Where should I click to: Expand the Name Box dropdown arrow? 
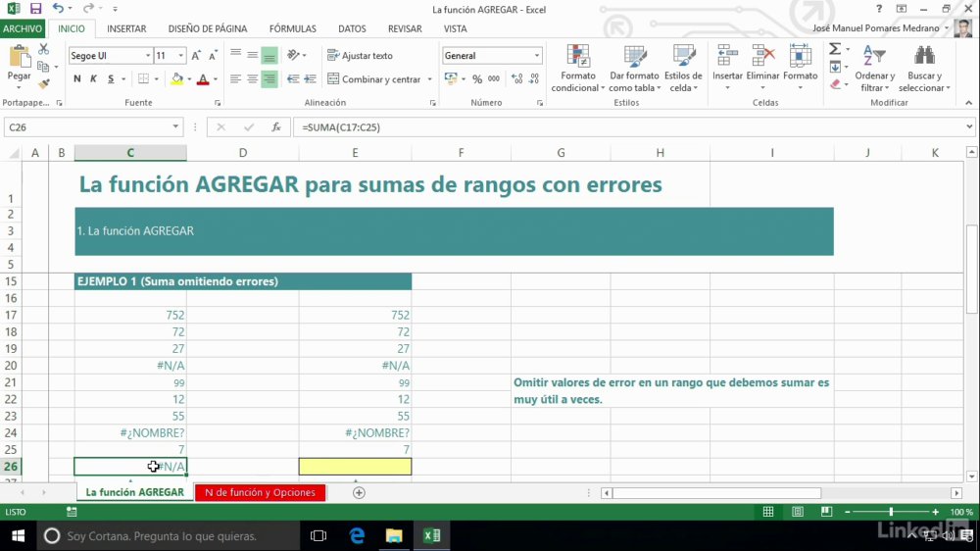(x=175, y=126)
